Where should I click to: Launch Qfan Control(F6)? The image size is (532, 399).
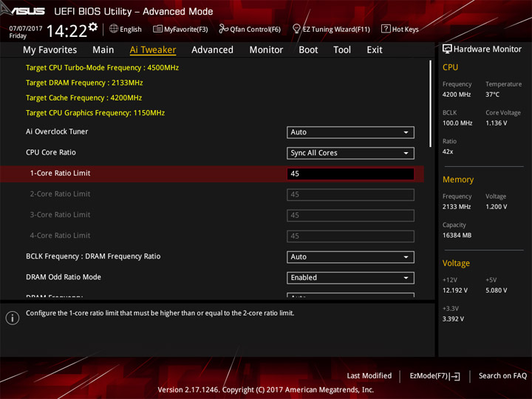point(255,29)
